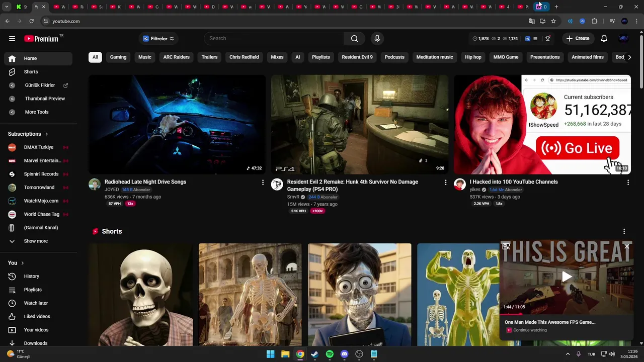Open Steam from the taskbar
The image size is (644, 362).
click(314, 354)
